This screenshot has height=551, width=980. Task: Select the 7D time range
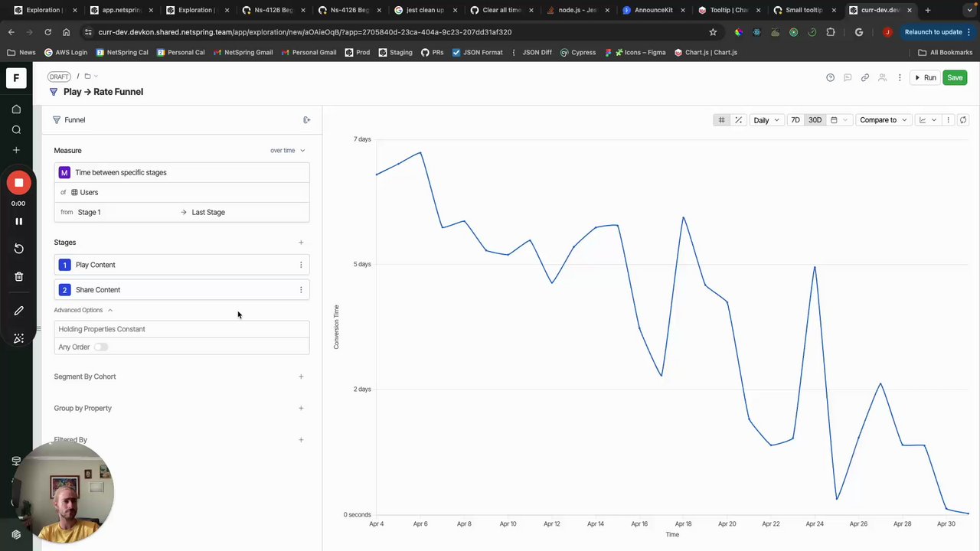[x=795, y=120]
